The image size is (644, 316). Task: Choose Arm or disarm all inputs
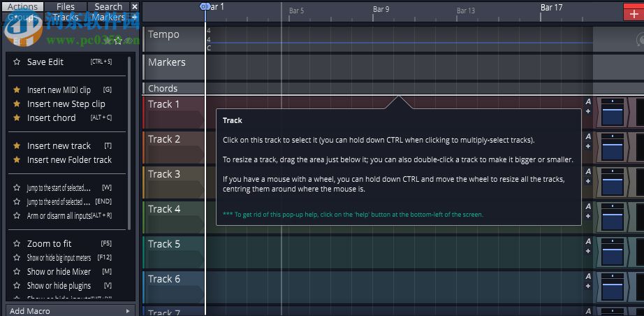pos(59,216)
